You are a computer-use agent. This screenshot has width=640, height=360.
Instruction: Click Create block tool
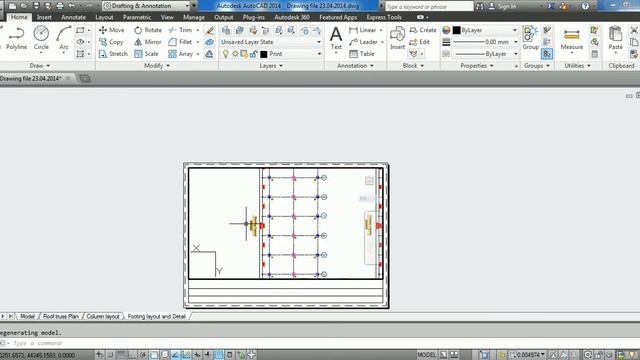423,30
